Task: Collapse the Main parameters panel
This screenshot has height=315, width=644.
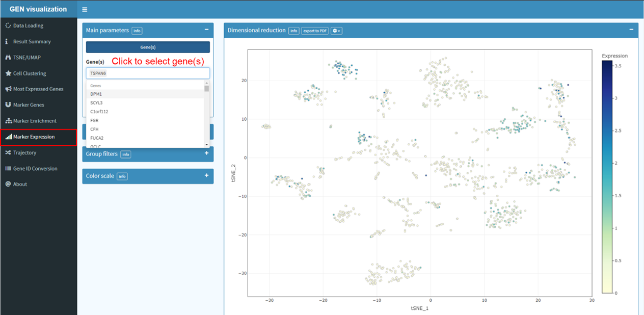Action: click(x=206, y=30)
